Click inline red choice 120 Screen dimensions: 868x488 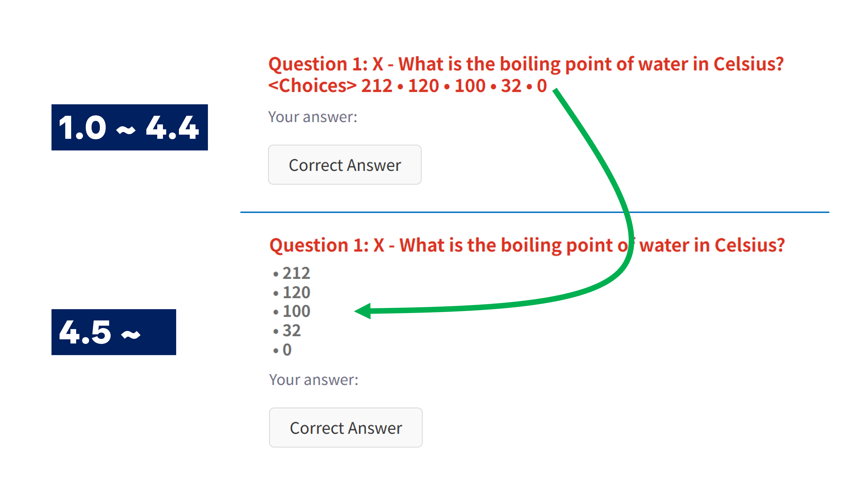pyautogui.click(x=423, y=86)
